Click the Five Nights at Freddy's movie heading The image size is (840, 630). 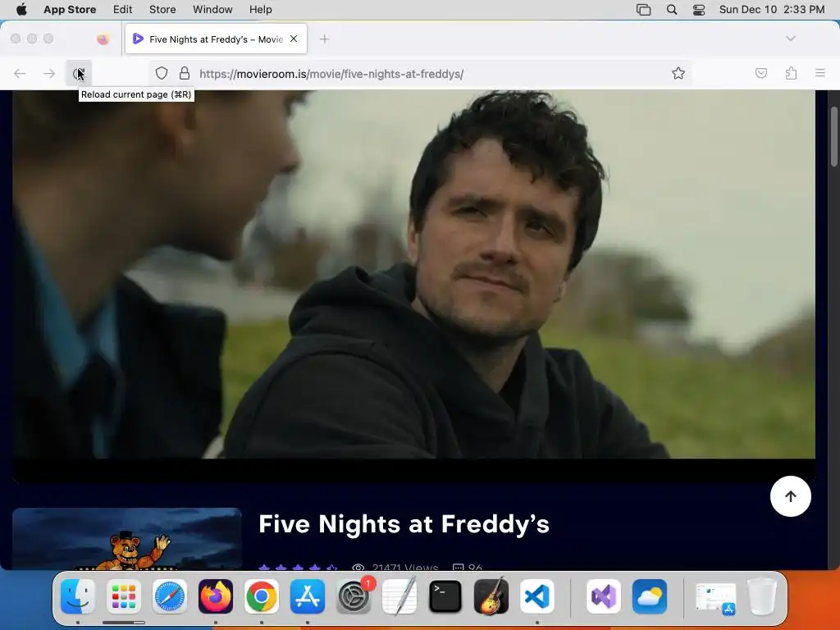(x=404, y=524)
